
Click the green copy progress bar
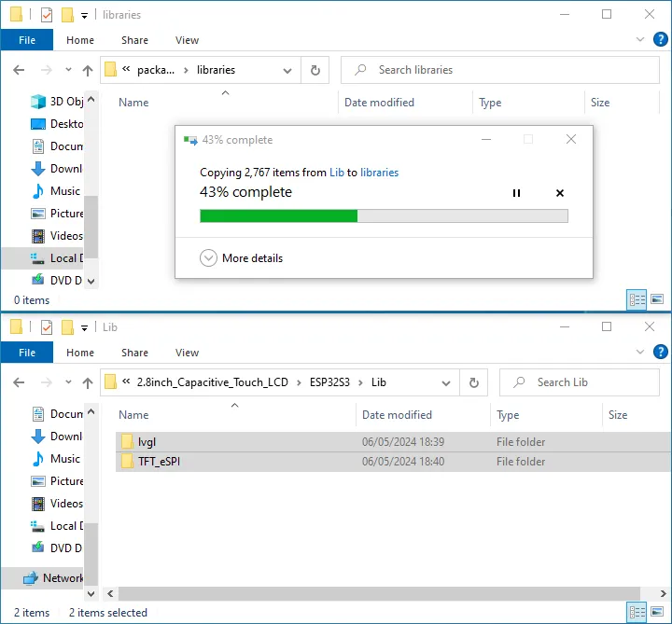click(384, 215)
